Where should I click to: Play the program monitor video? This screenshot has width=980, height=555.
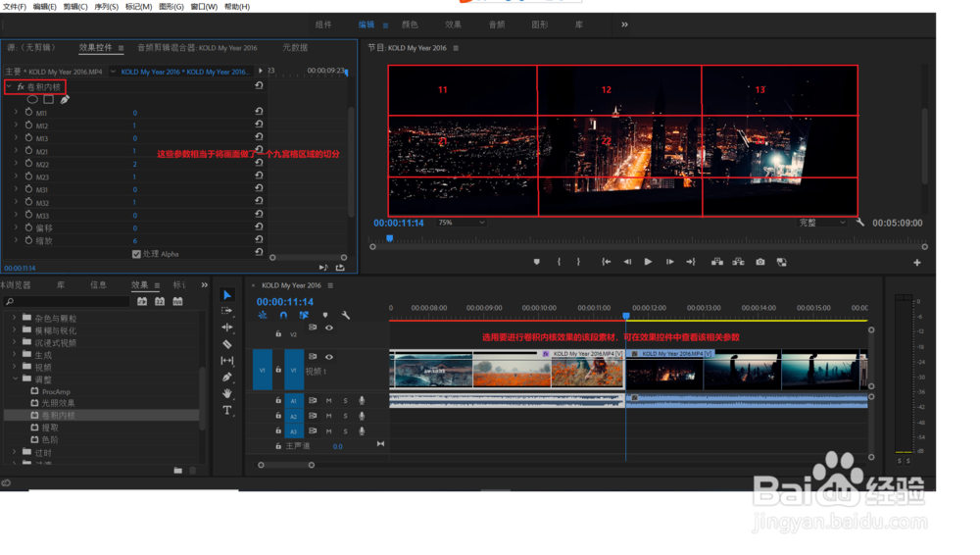648,262
